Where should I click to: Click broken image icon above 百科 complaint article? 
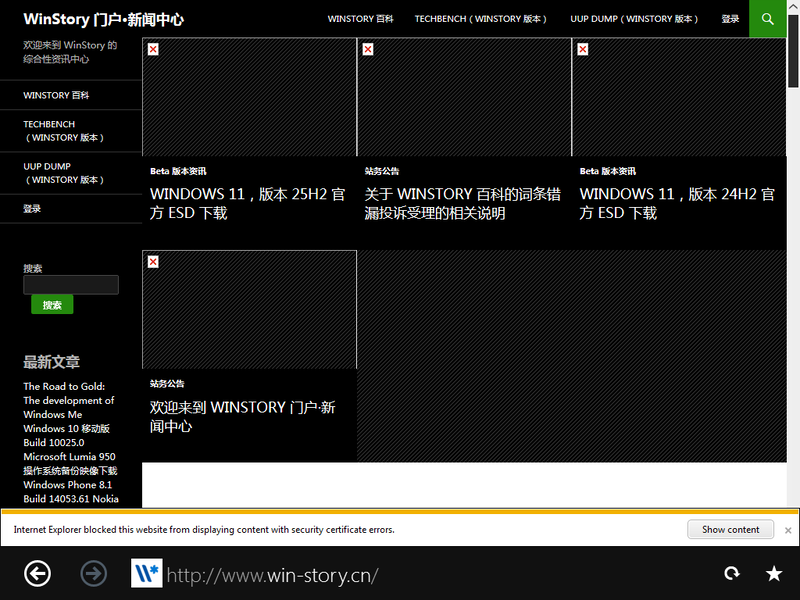click(368, 49)
